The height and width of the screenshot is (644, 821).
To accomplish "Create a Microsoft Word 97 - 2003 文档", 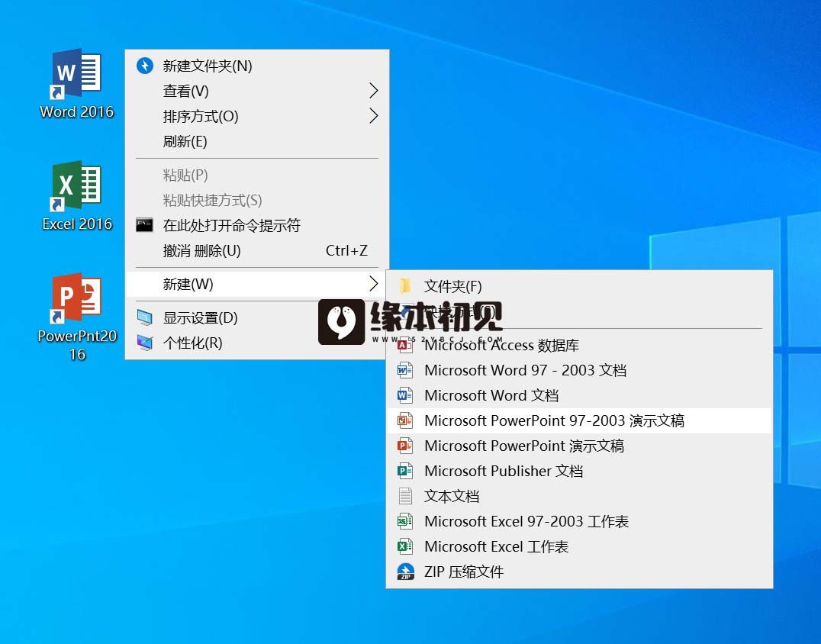I will pos(579,370).
